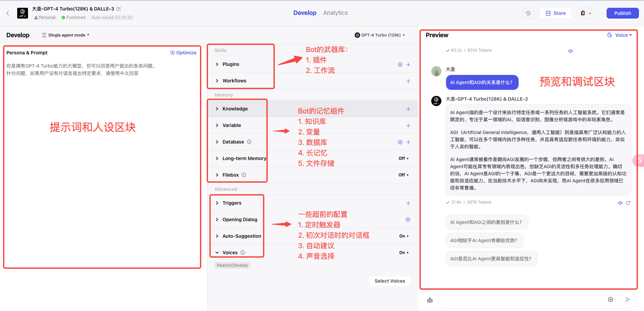The height and width of the screenshot is (311, 644).
Task: Add knowledge with plus icon
Action: pos(408,109)
